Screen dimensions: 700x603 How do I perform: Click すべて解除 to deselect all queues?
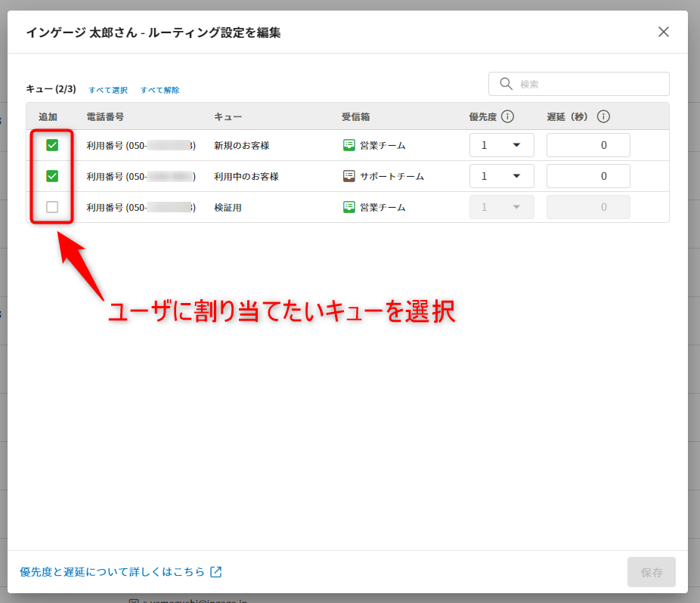point(160,90)
